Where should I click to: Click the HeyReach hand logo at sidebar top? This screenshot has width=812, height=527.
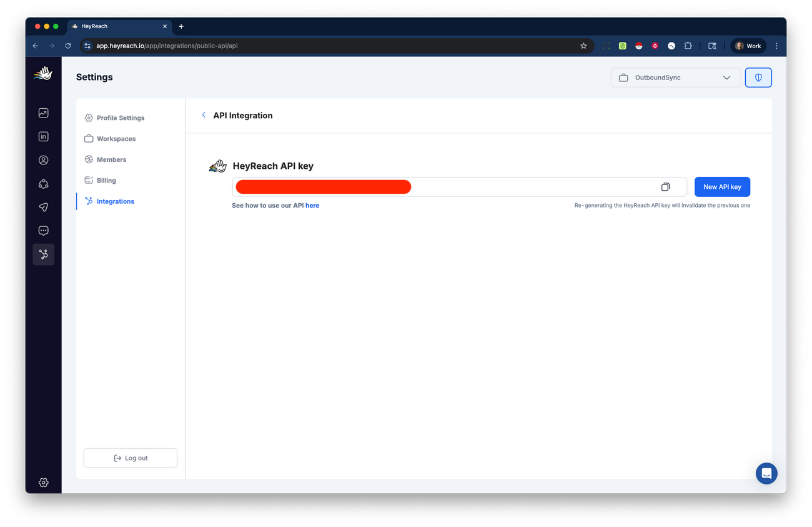[x=43, y=73]
